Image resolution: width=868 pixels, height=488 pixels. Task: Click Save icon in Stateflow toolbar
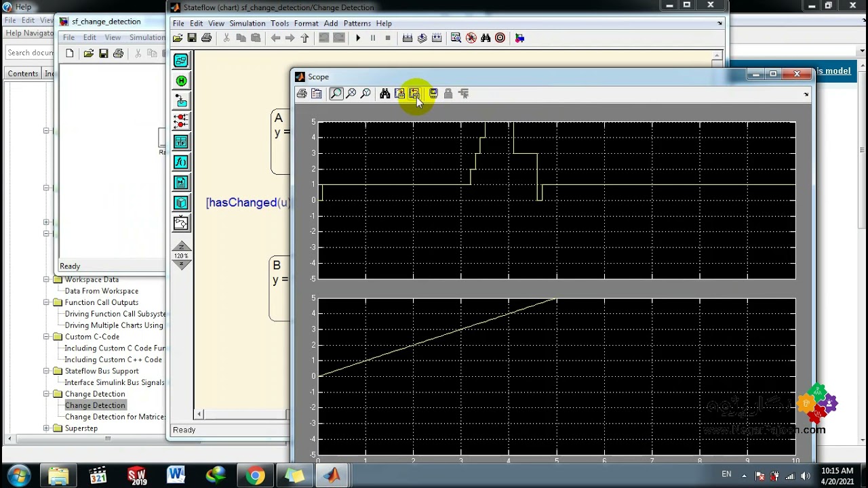tap(192, 38)
